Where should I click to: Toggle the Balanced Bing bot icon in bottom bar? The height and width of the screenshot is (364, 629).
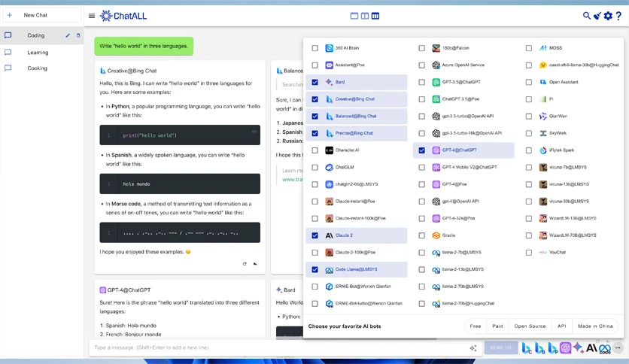pos(539,348)
